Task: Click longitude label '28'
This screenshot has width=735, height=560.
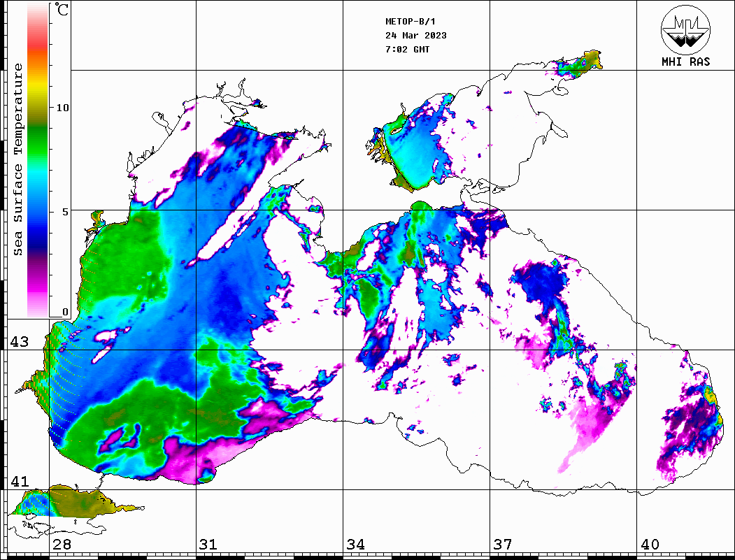Action: pyautogui.click(x=62, y=544)
